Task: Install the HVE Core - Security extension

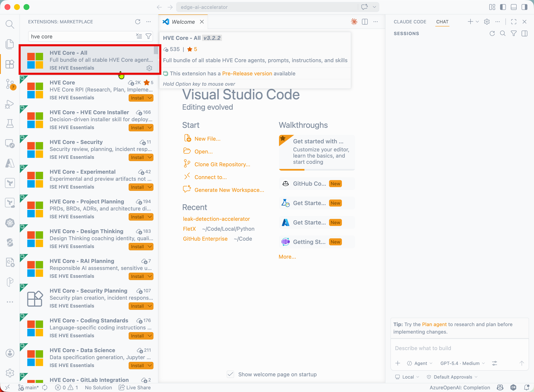Action: 137,157
